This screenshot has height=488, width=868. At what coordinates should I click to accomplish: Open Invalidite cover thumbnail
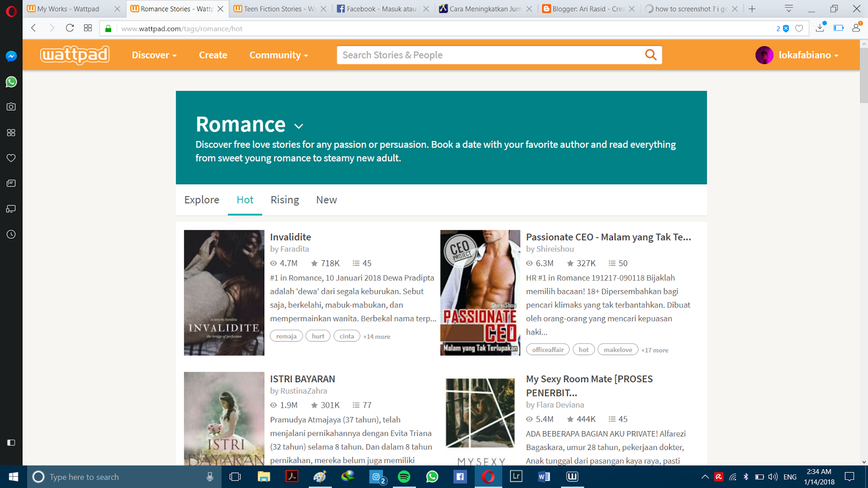point(224,293)
